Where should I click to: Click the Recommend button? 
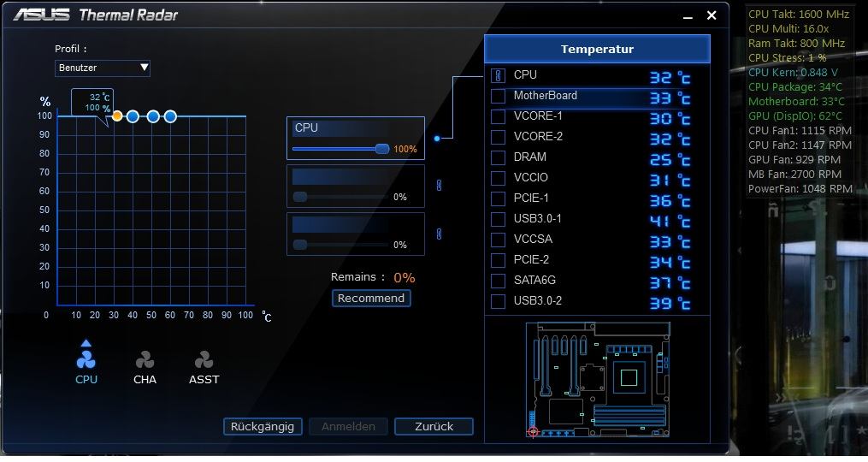coord(371,298)
